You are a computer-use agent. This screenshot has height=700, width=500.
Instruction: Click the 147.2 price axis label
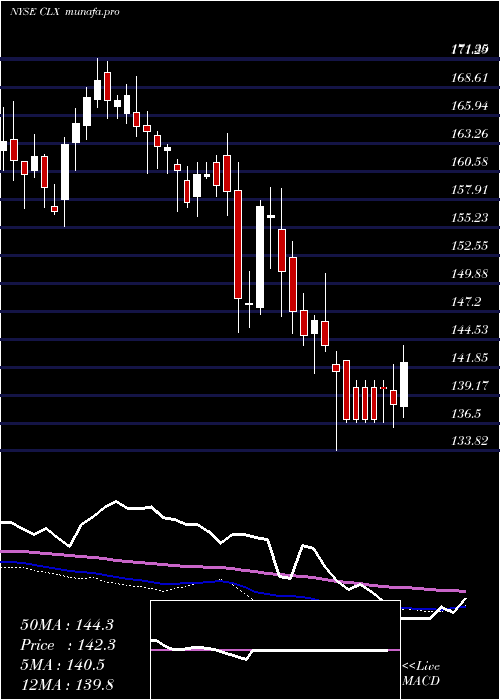pyautogui.click(x=467, y=302)
